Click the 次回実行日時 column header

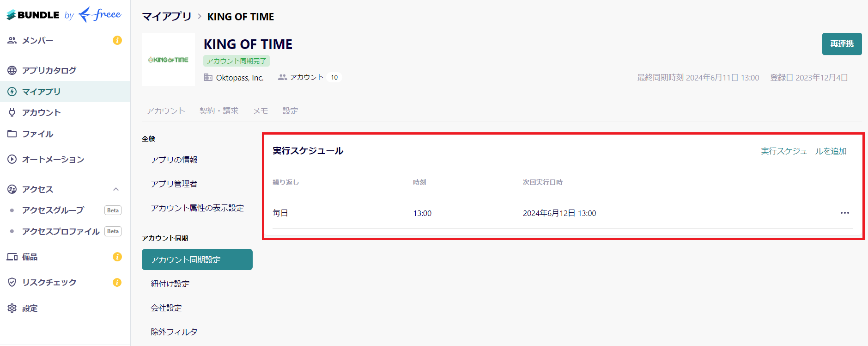[x=543, y=182]
